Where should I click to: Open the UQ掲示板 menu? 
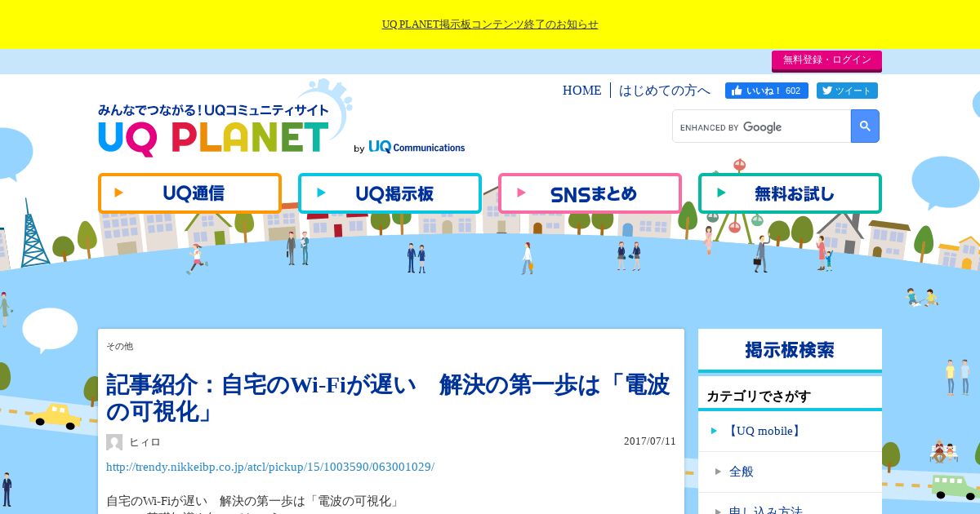pyautogui.click(x=390, y=193)
